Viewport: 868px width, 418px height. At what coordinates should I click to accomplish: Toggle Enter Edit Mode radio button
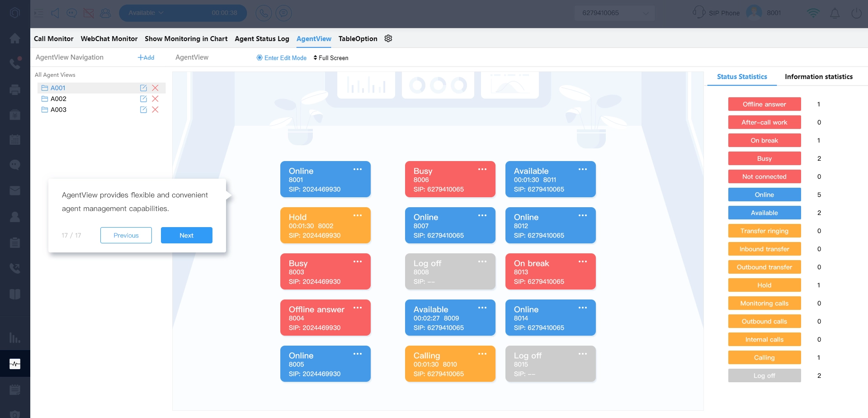pos(259,58)
